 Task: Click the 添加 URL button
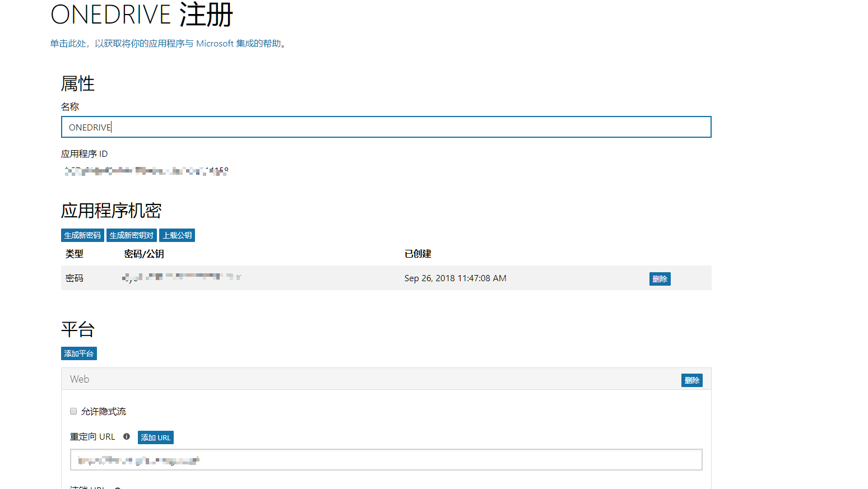156,437
